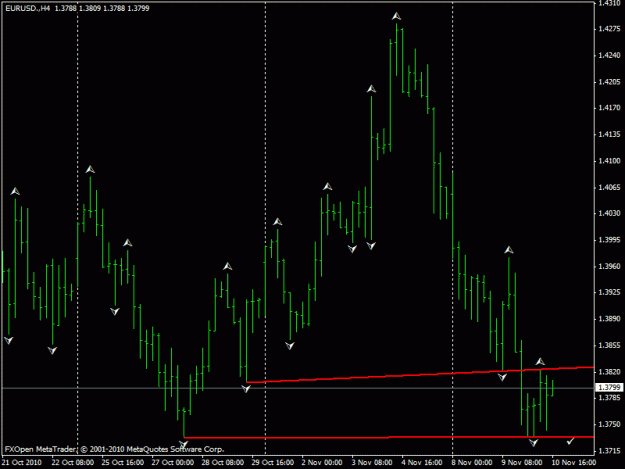Click the 1.4065 price scale label
Viewport: 625px width, 469px height.
pyautogui.click(x=609, y=187)
